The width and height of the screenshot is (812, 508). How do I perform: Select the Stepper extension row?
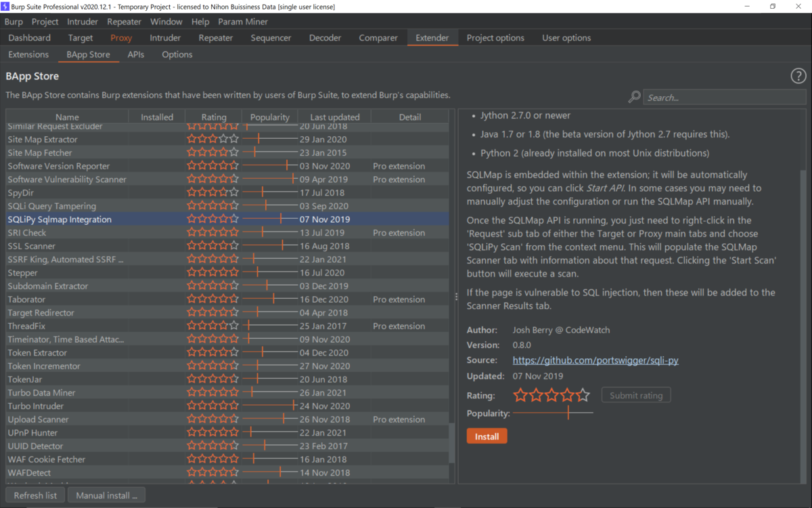pyautogui.click(x=227, y=272)
